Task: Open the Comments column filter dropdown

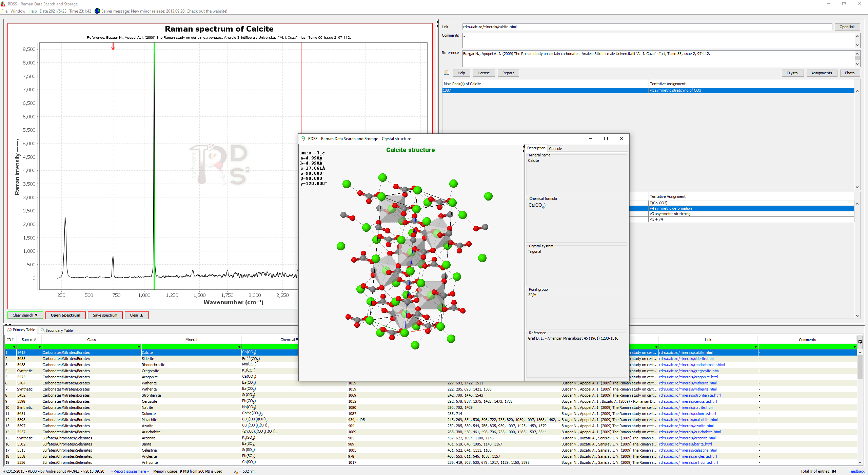Action: coord(854,347)
